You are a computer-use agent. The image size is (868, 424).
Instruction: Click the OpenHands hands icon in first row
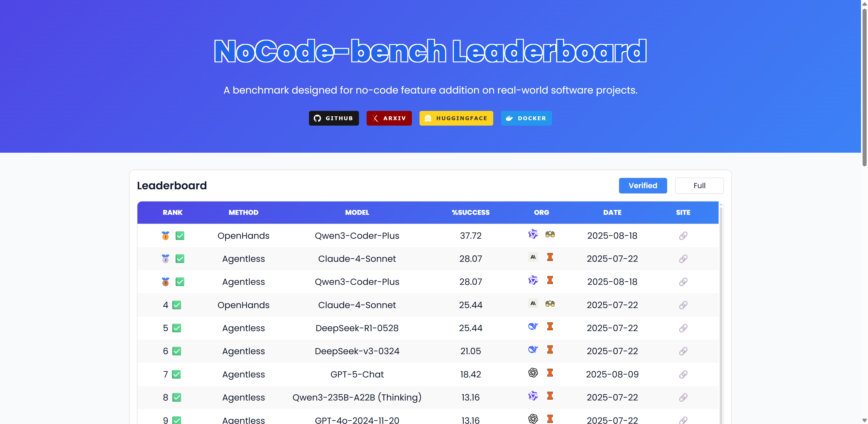(x=550, y=234)
